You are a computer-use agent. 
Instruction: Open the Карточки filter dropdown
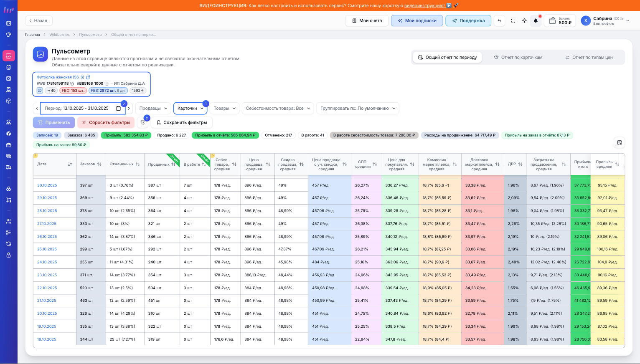(190, 108)
